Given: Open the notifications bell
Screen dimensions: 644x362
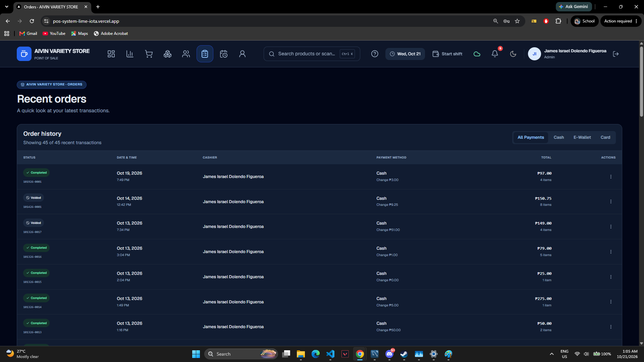Looking at the screenshot, I should pos(495,54).
